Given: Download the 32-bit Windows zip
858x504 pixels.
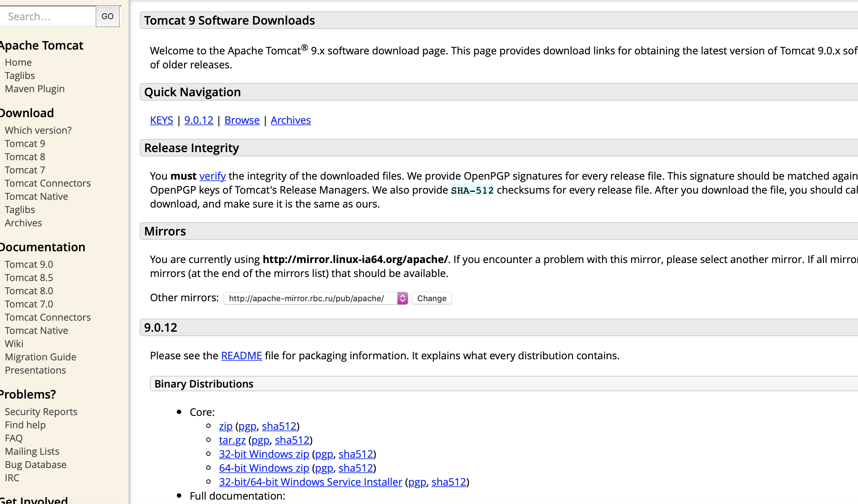Looking at the screenshot, I should coord(264,454).
